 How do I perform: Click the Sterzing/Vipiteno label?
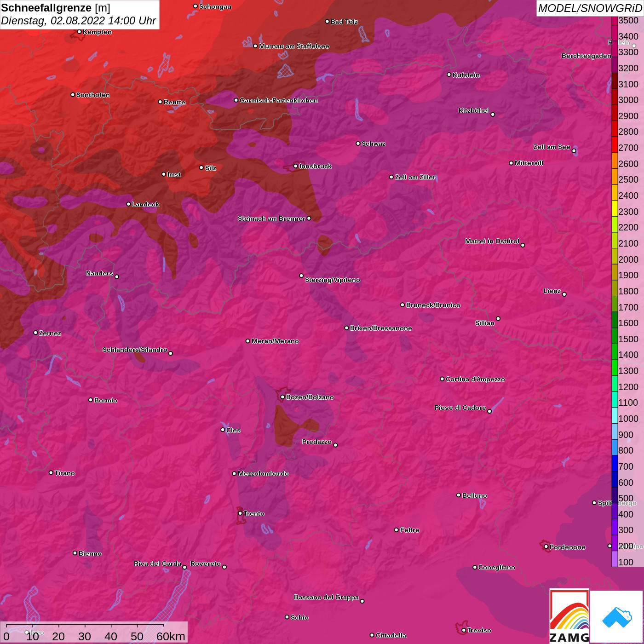(x=332, y=280)
